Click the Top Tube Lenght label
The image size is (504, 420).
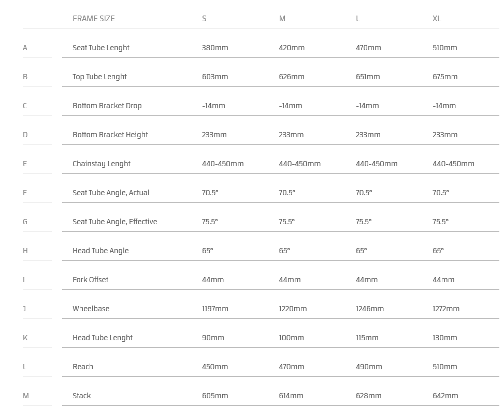99,77
